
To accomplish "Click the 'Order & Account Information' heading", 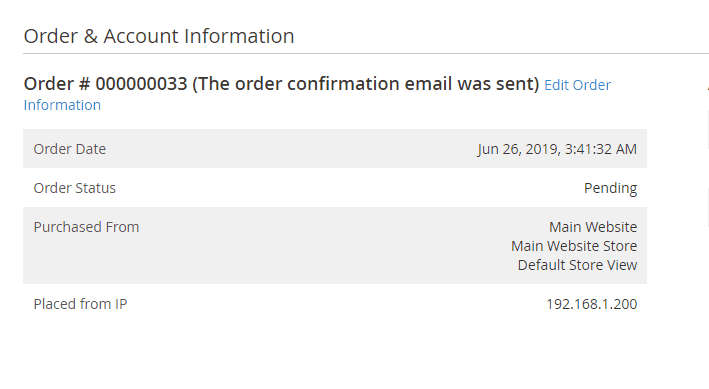I will click(x=159, y=36).
